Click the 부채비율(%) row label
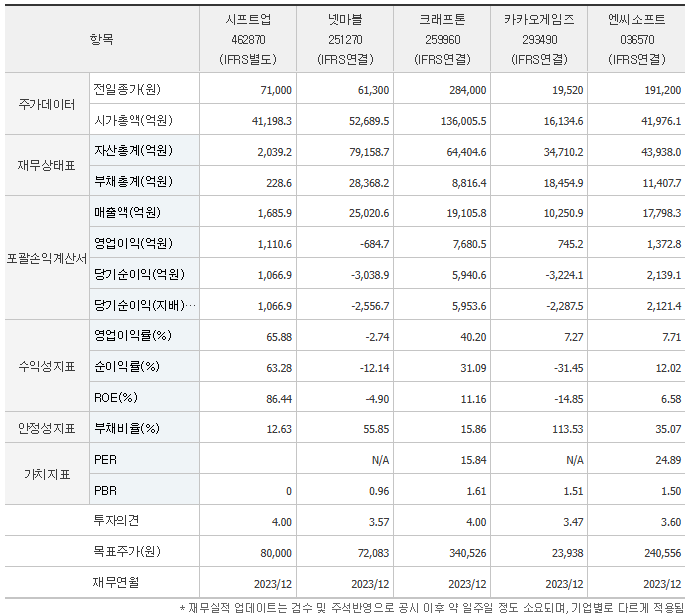This screenshot has height=614, width=689. pyautogui.click(x=127, y=428)
